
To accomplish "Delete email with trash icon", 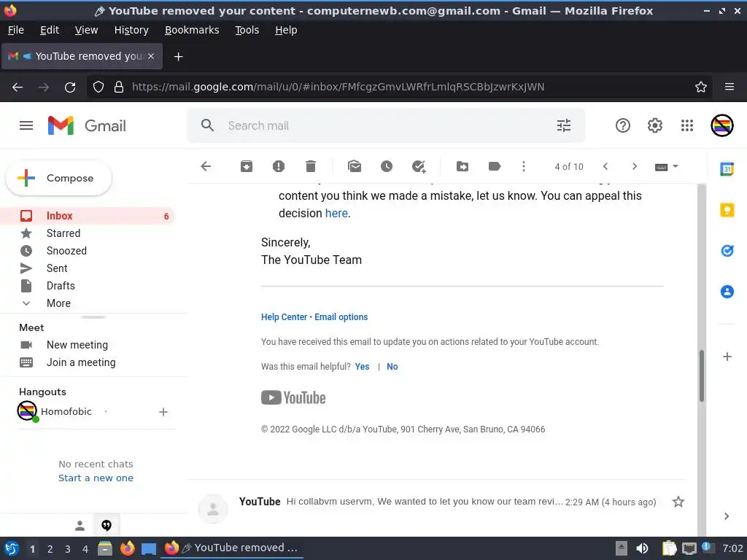I will tap(311, 166).
